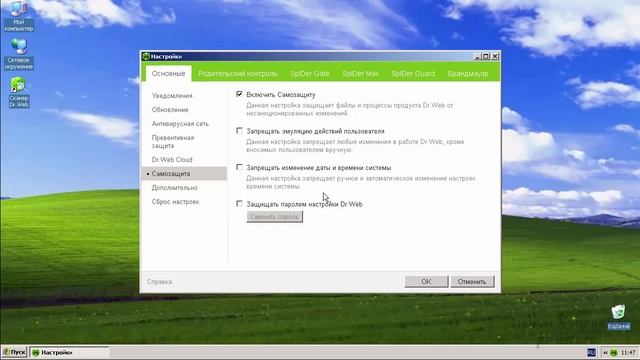The image size is (640, 360).
Task: Select Превентивная защита in the sidebar
Action: point(173,142)
